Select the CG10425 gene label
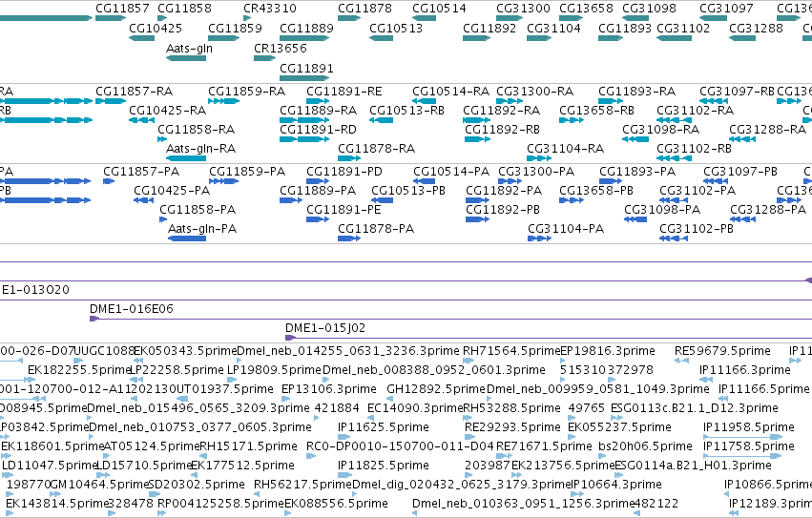 click(x=156, y=28)
